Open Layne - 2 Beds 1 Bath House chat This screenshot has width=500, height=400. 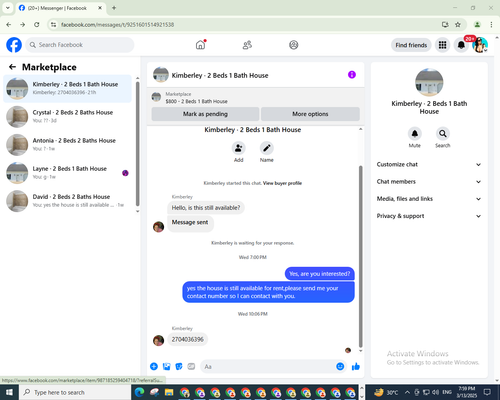click(67, 173)
